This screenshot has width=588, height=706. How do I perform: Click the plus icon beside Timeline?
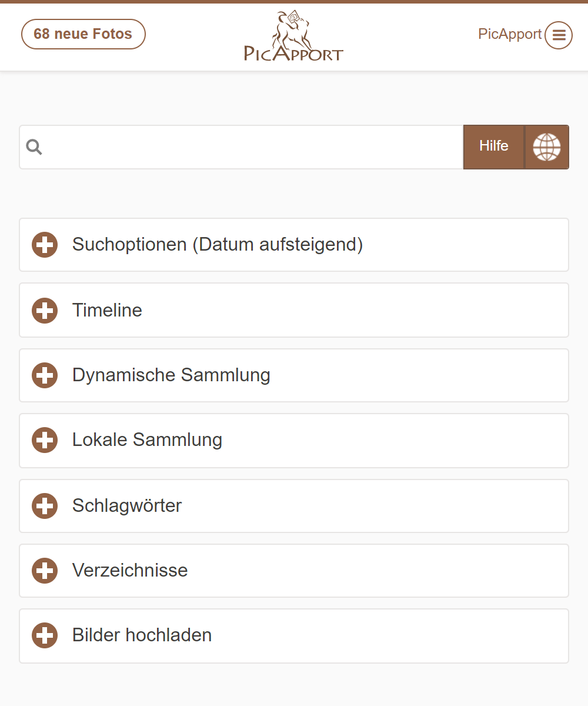click(45, 310)
